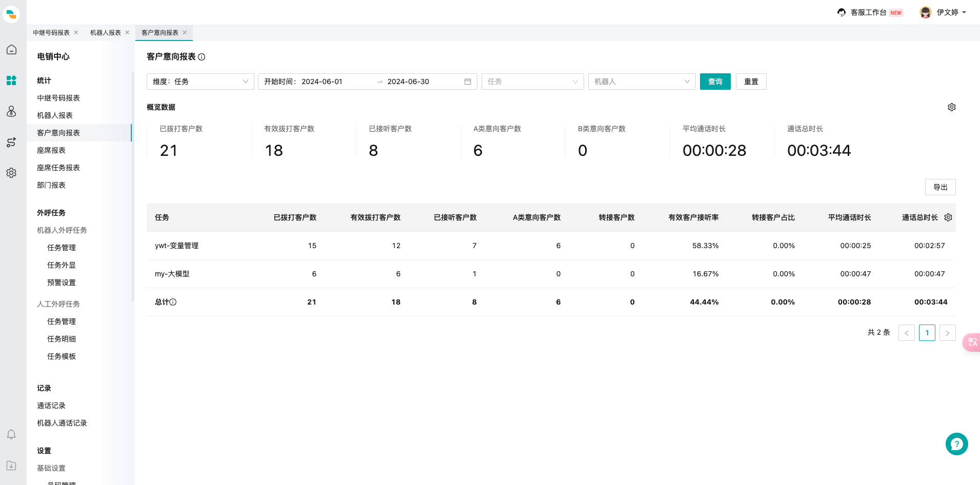Open 通话记录 in sidebar
The height and width of the screenshot is (485, 980).
(51, 406)
